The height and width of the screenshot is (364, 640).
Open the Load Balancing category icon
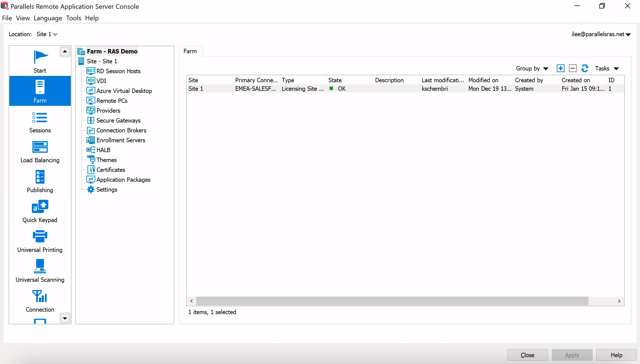point(40,147)
